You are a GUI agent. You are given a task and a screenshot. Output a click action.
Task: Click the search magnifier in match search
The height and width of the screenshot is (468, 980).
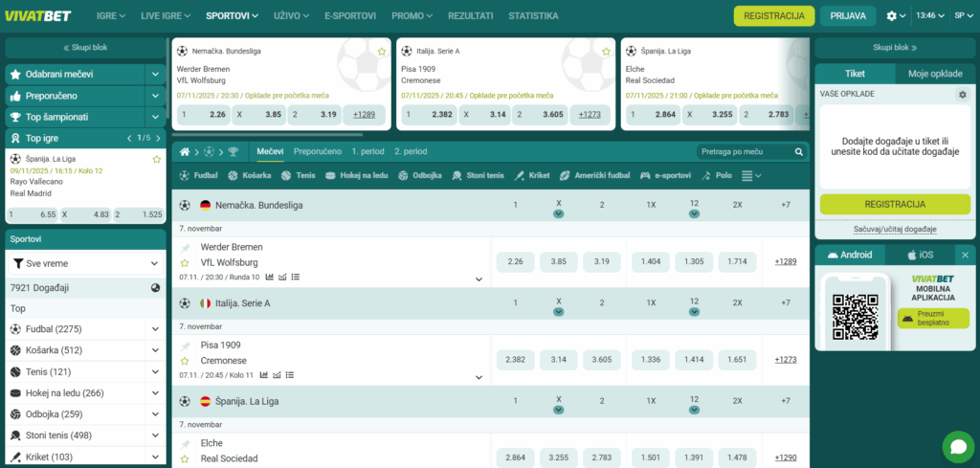click(x=799, y=152)
